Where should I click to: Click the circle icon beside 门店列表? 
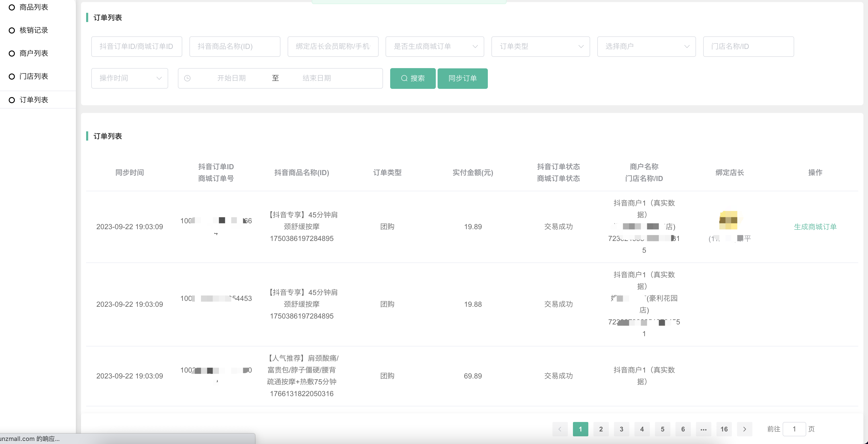12,77
